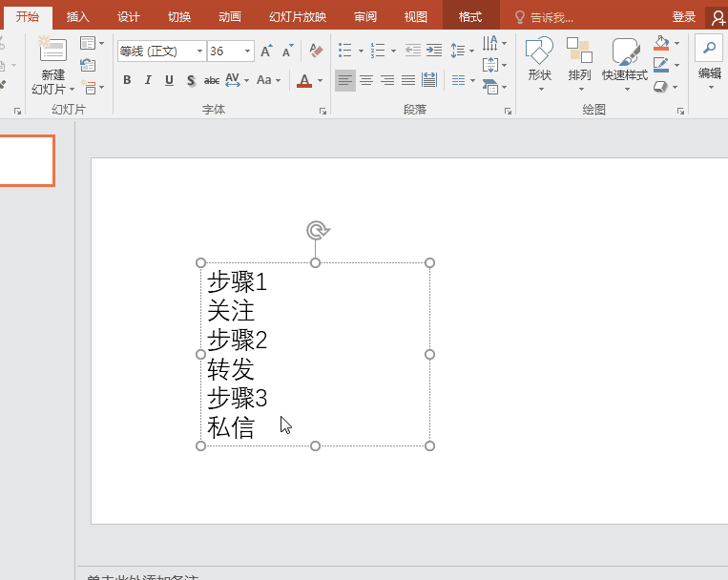Click the increase font size icon
Image resolution: width=728 pixels, height=580 pixels.
(x=266, y=51)
